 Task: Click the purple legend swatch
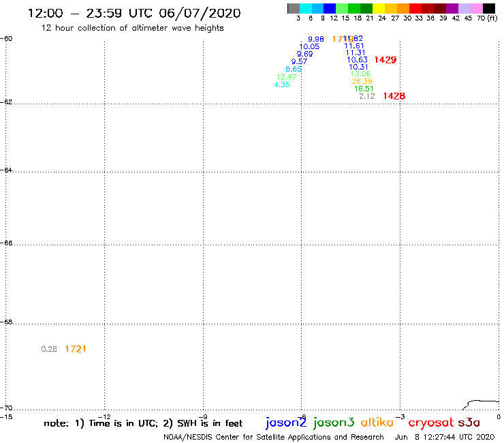[452, 8]
